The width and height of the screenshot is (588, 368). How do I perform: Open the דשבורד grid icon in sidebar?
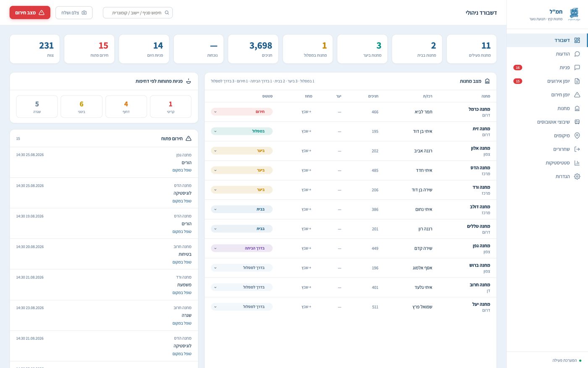tap(577, 40)
